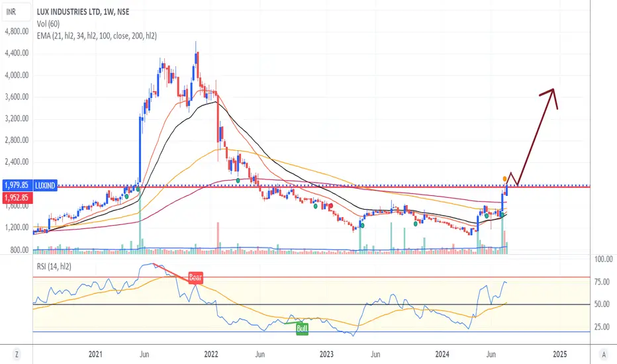Screen dimensions: 617x364
Task: Click the 4,400.00 price scale label
Action: point(17,53)
